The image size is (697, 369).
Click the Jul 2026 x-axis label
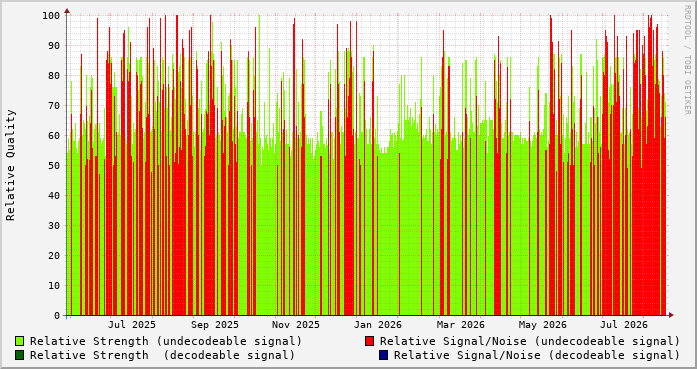tap(624, 325)
